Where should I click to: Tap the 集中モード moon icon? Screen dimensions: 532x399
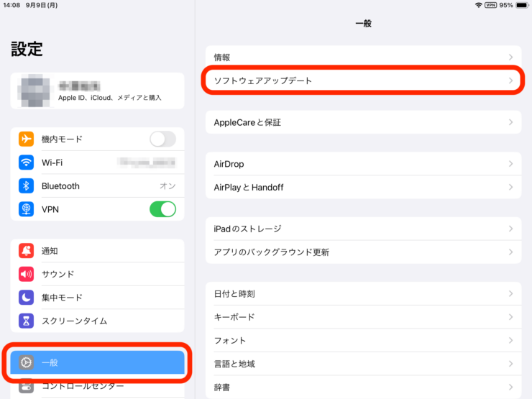point(26,298)
